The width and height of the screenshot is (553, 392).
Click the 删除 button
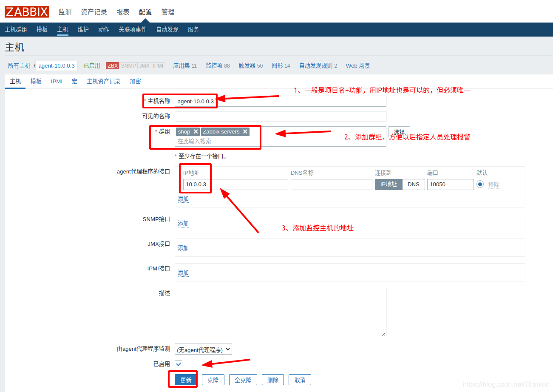click(273, 380)
